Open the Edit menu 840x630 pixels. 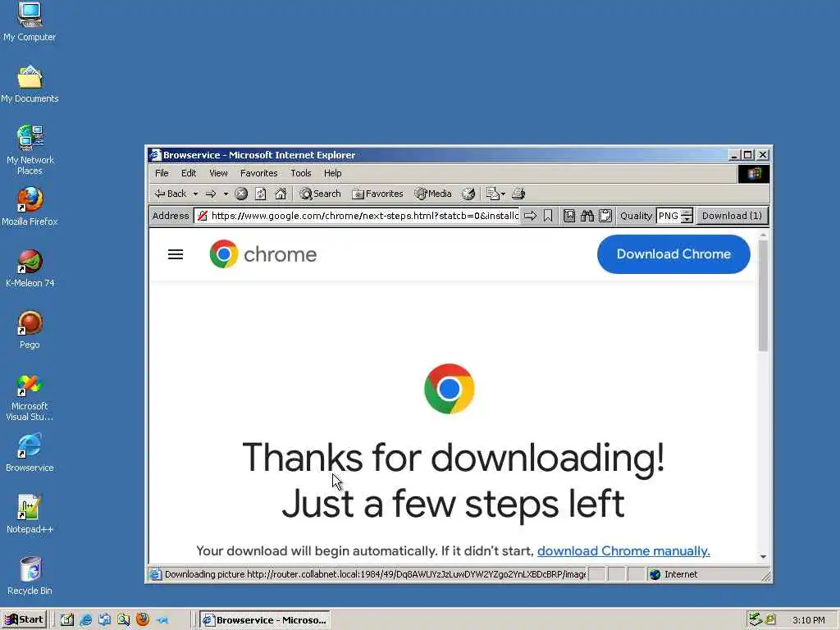tap(189, 173)
